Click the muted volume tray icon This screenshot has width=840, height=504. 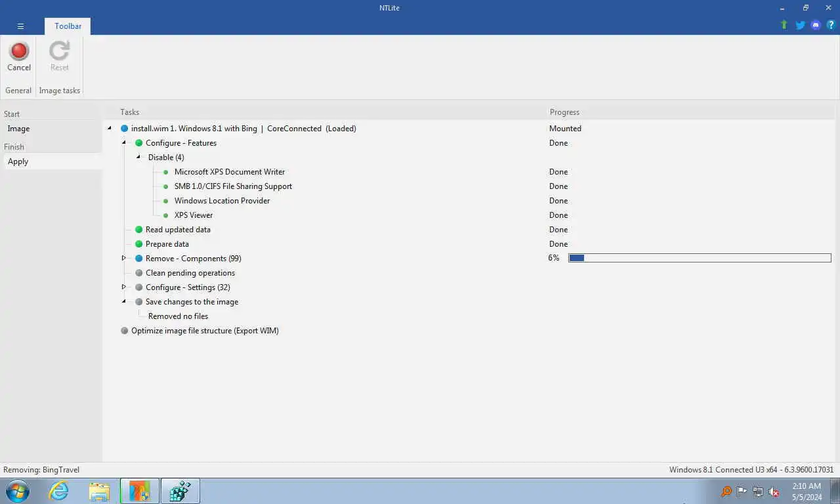click(774, 492)
